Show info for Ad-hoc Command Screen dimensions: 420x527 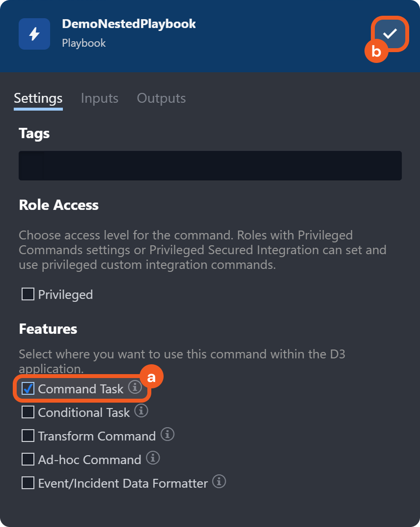click(153, 458)
